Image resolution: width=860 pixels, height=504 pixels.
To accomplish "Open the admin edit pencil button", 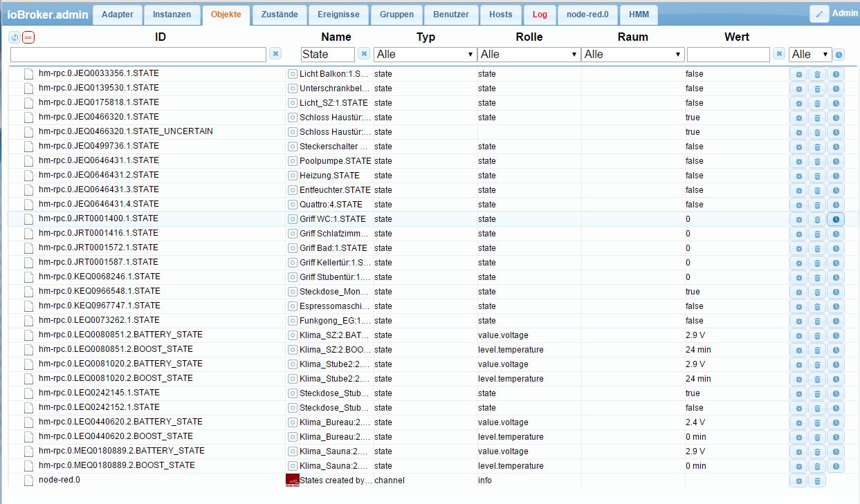I will click(819, 14).
